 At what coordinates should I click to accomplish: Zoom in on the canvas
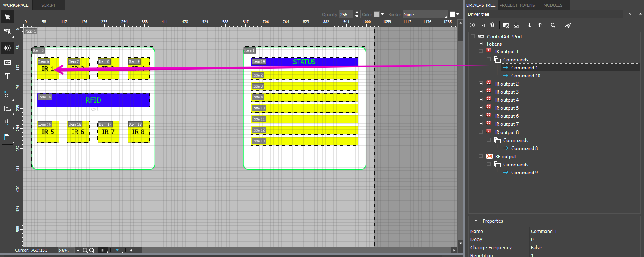[x=85, y=250]
